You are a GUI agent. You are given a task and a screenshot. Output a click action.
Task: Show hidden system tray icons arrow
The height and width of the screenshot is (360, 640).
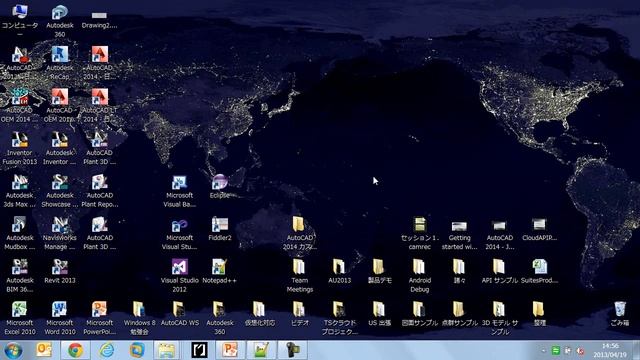(x=543, y=351)
